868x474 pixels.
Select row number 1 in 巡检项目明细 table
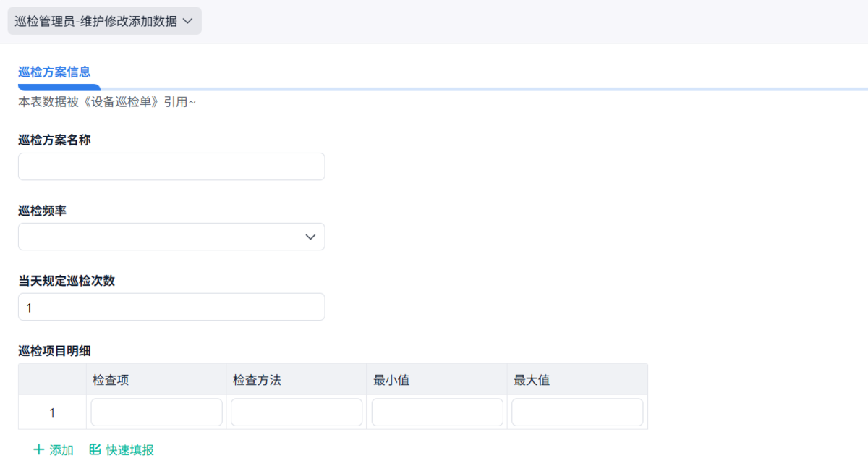[x=52, y=412]
